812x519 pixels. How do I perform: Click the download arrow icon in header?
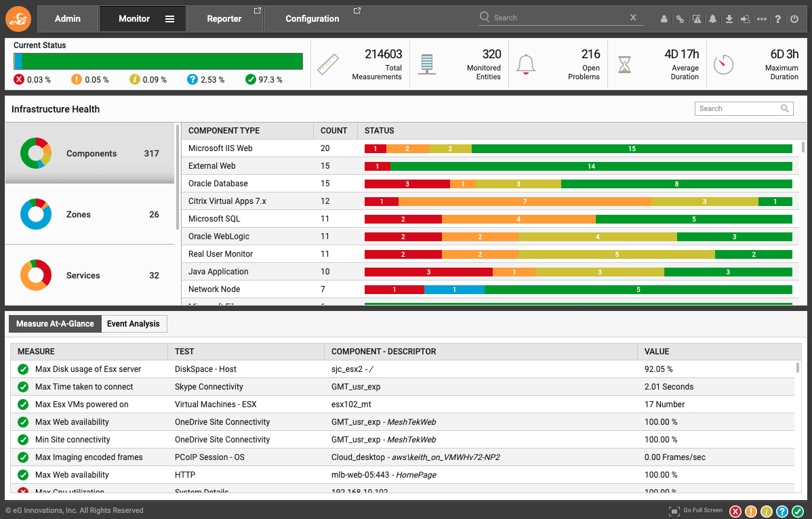(729, 19)
